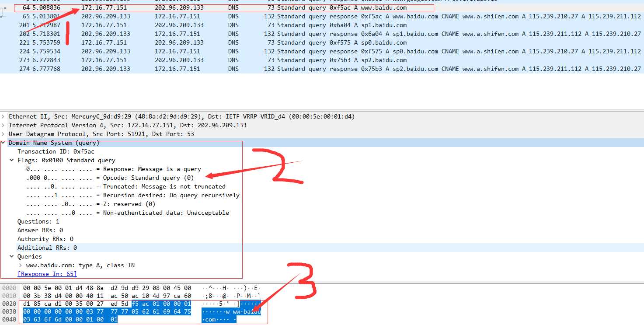Screen dimensions: 644x325
Task: Select packet 273 query for sp2.baidu.com
Action: point(322,60)
